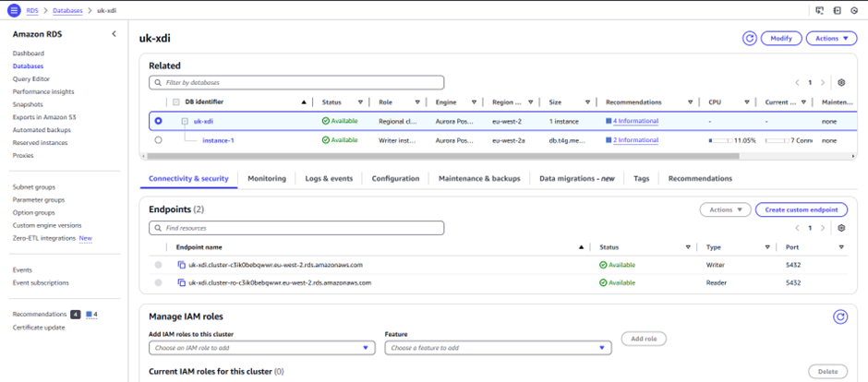Go to previous page in Endpoints table

(797, 228)
